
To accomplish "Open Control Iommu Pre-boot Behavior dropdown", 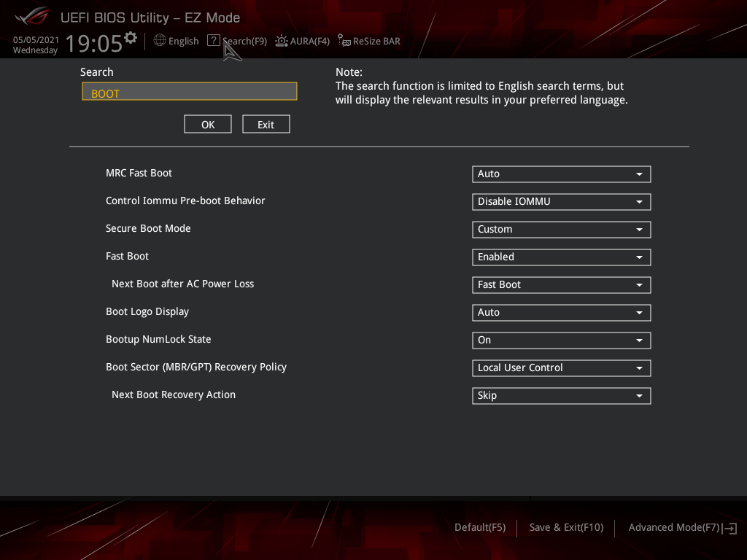I will [x=561, y=201].
